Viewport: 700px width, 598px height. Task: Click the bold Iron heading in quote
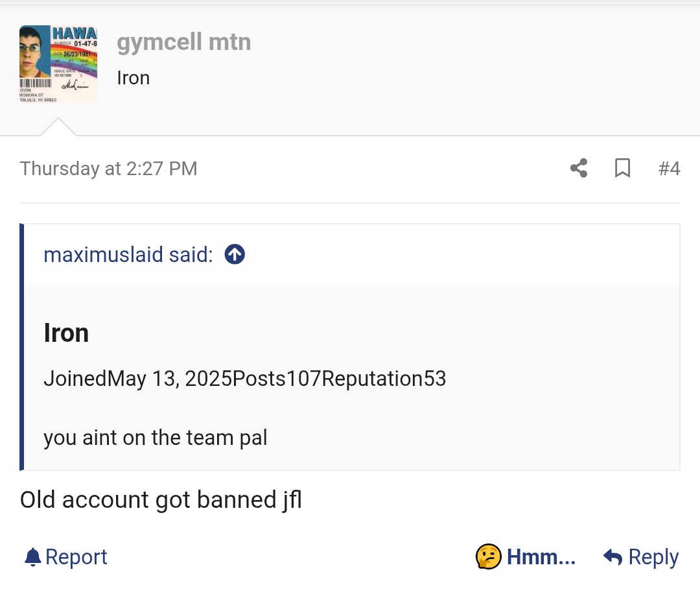[66, 333]
